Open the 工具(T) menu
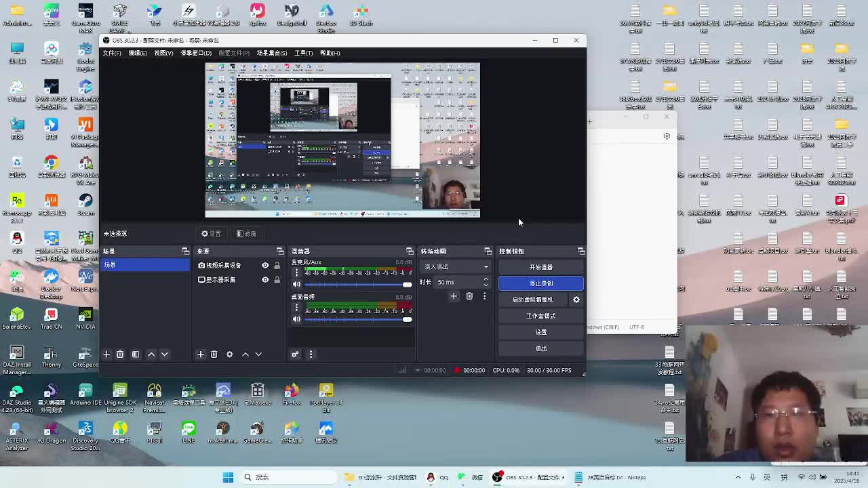The height and width of the screenshot is (488, 868). pyautogui.click(x=303, y=53)
